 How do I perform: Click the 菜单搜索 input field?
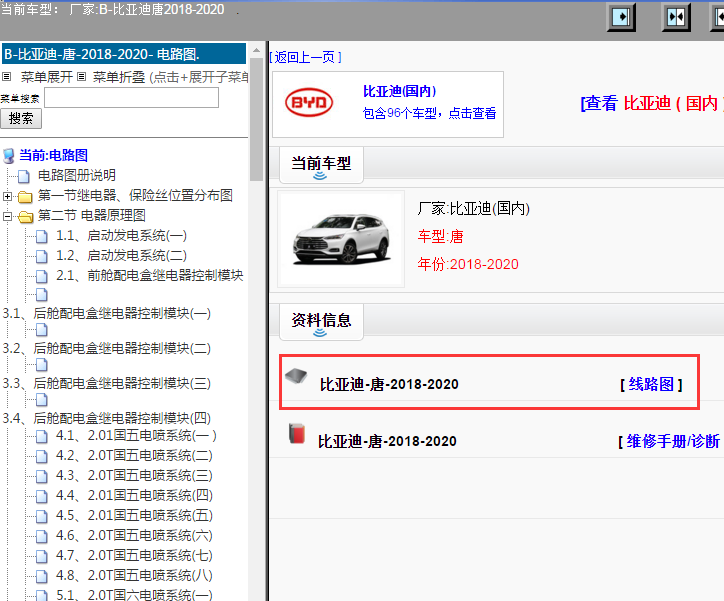[x=132, y=97]
